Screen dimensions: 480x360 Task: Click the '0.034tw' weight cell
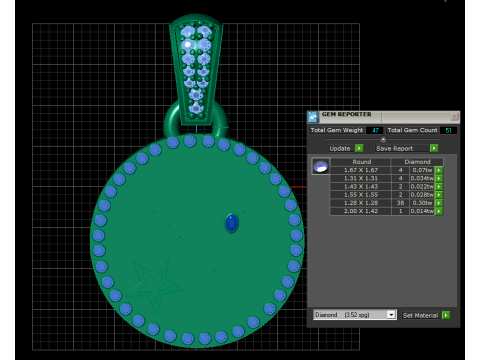point(422,178)
